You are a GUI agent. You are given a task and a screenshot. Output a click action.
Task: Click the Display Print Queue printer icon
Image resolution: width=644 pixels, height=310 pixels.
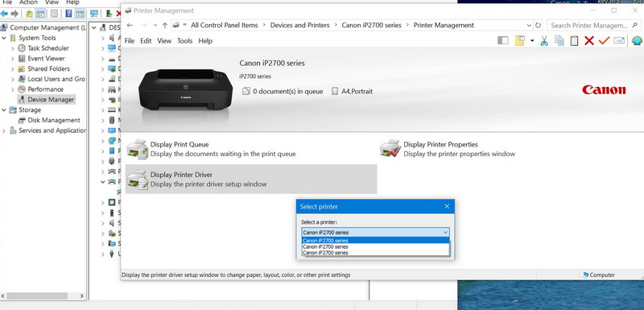click(x=137, y=149)
